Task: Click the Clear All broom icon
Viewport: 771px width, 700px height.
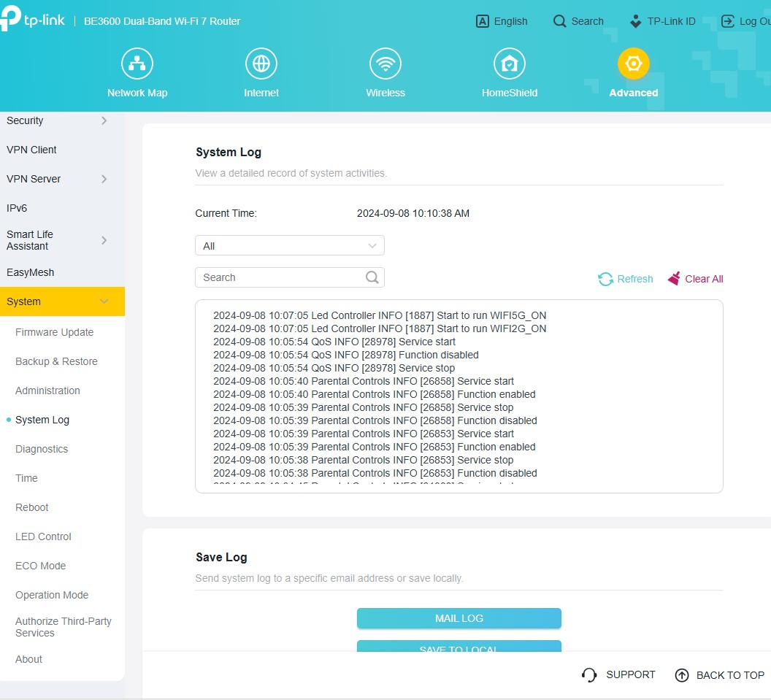Action: click(x=674, y=278)
